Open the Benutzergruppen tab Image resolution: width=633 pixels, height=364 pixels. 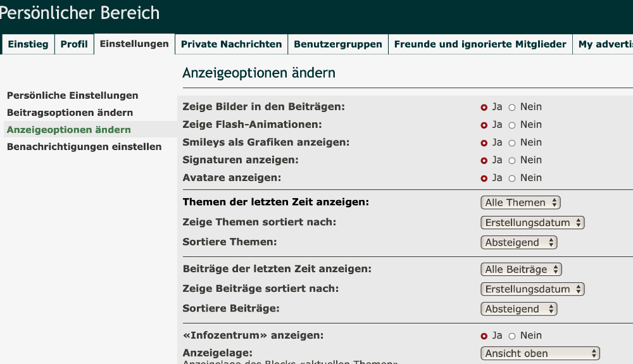(338, 44)
